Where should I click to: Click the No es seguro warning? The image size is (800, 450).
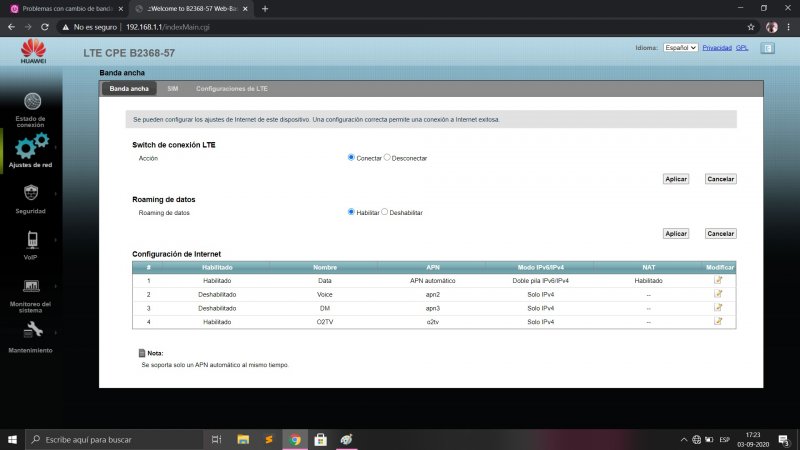click(x=89, y=27)
